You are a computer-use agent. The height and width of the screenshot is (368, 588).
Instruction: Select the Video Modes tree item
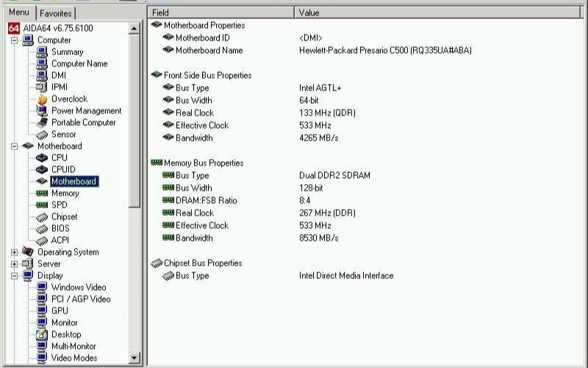tap(74, 358)
